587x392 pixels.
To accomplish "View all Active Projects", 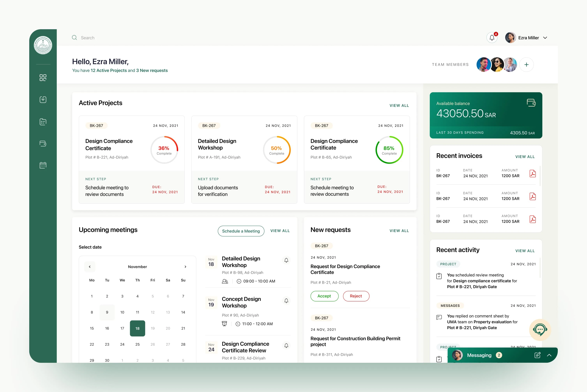I will click(x=399, y=105).
